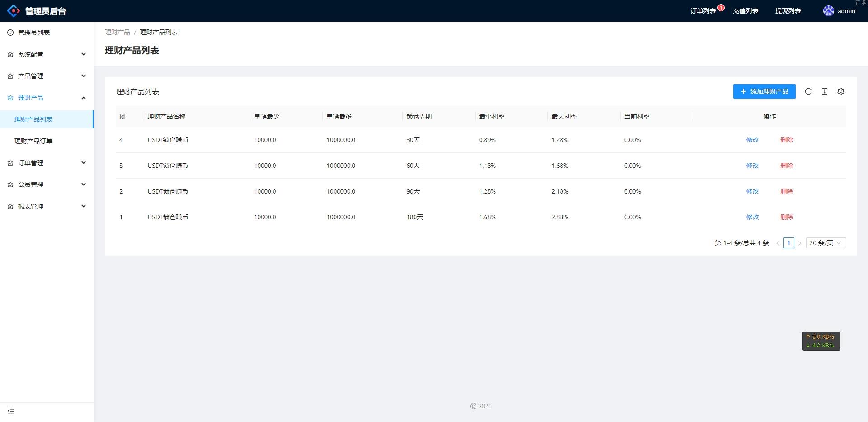Click 修改 for the 30天 product
868x422 pixels.
click(752, 140)
